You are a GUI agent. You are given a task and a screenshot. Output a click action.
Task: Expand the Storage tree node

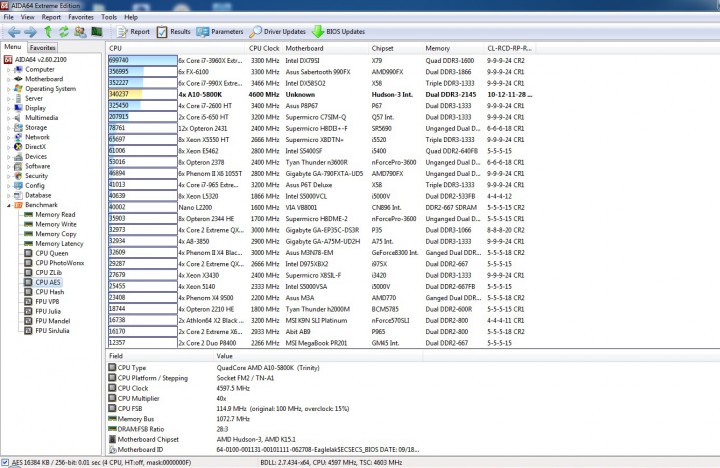point(9,128)
